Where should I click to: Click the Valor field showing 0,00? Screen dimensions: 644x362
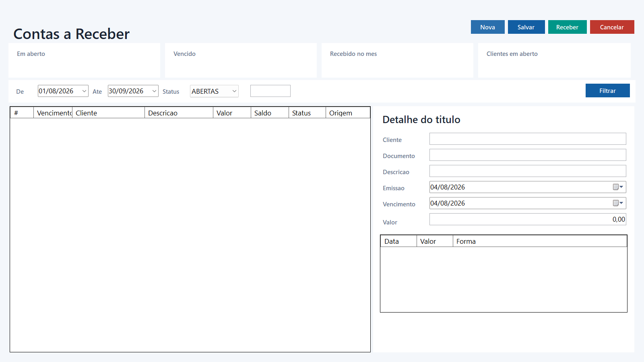tap(528, 219)
